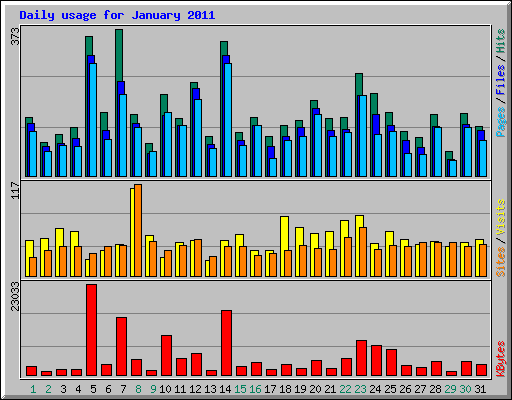Click day label 2 on x-axis
The height and width of the screenshot is (400, 512).
click(x=48, y=389)
